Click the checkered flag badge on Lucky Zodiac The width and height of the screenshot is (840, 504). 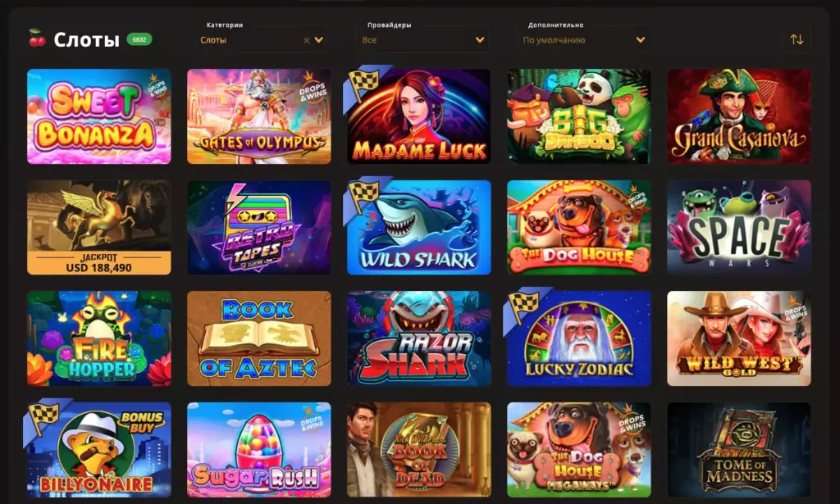coord(523,305)
